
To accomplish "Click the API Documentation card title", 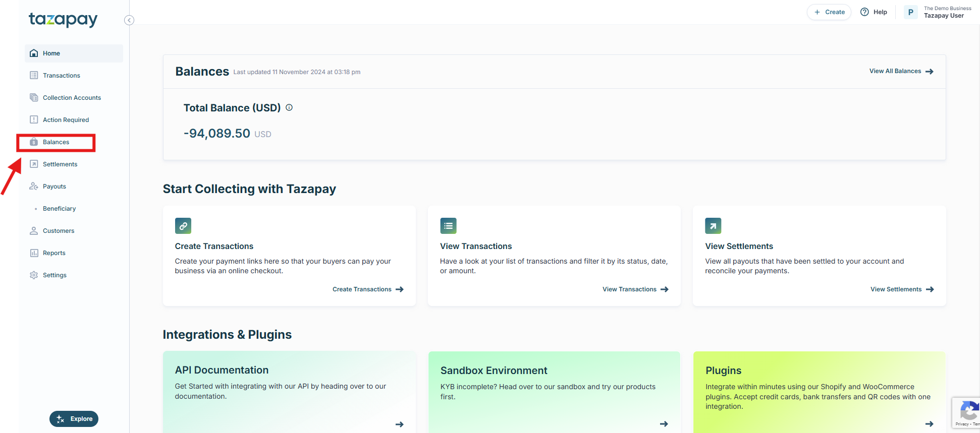I will point(222,370).
